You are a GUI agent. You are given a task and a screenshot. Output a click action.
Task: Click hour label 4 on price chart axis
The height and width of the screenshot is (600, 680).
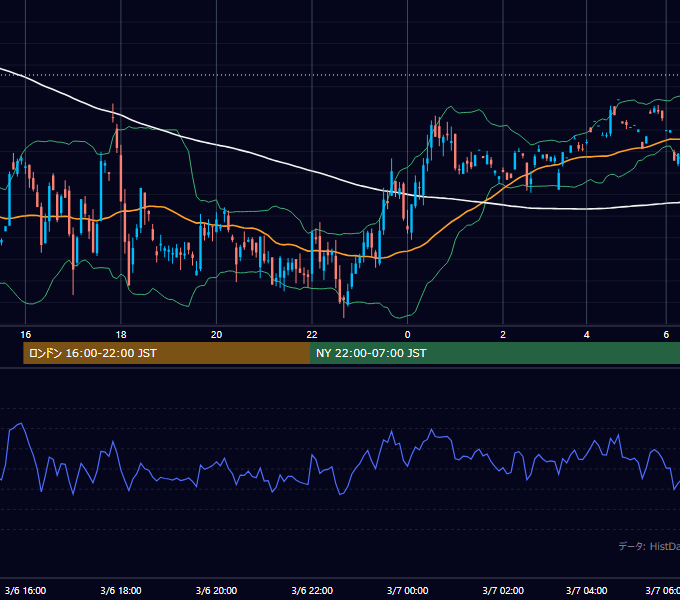[586, 335]
